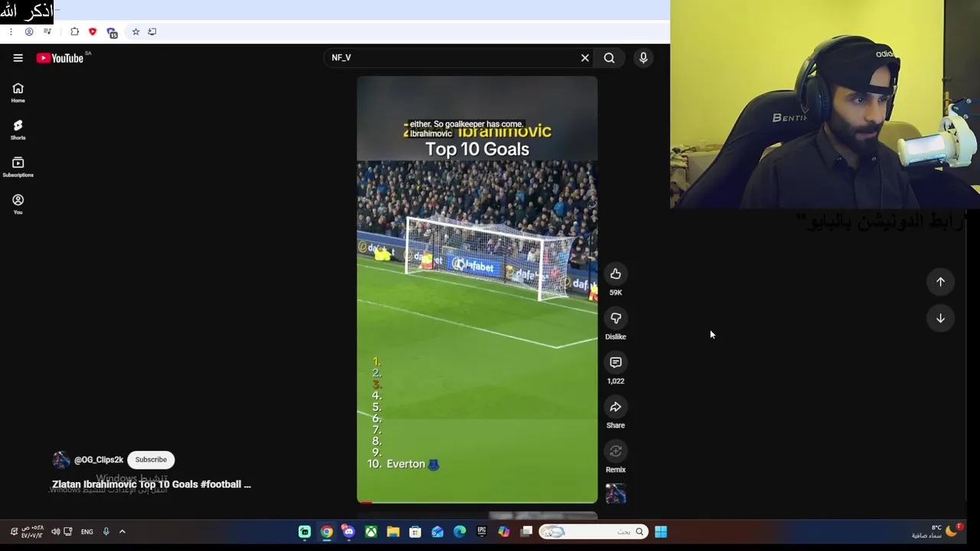
Task: Click the OG_Clips2k channel avatar
Action: tap(61, 460)
